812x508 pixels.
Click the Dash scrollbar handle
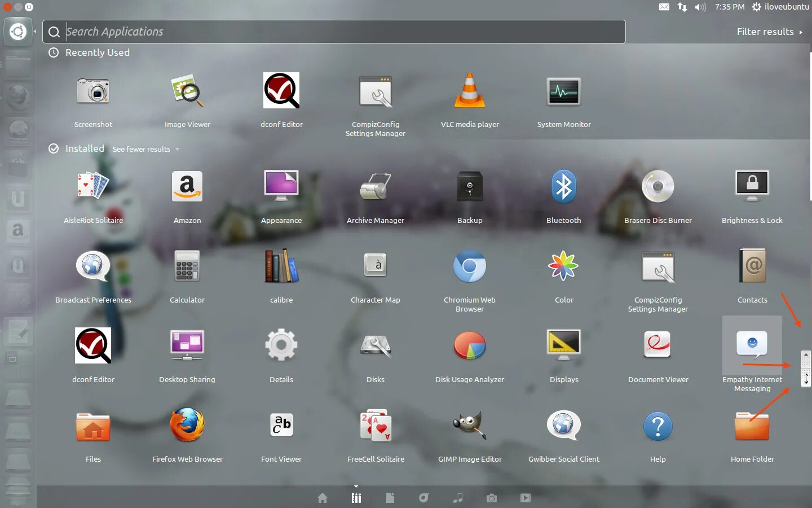click(x=806, y=369)
